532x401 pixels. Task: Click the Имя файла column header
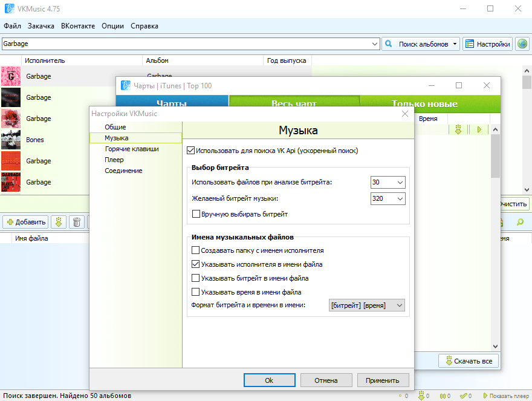[x=50, y=238]
